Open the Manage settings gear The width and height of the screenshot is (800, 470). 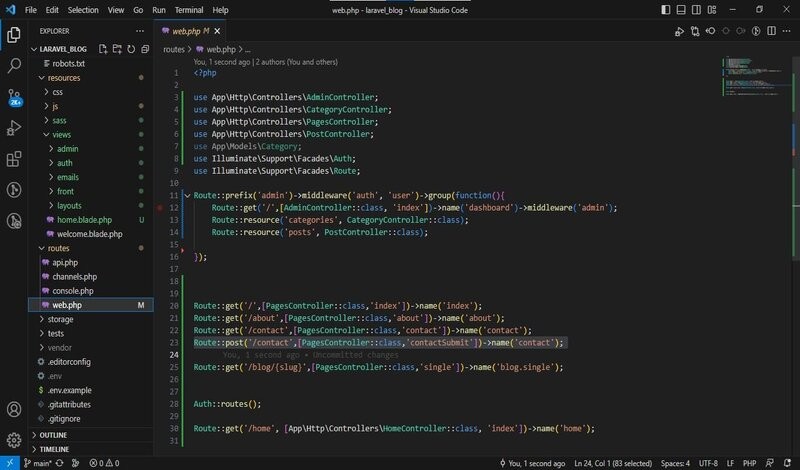point(14,440)
